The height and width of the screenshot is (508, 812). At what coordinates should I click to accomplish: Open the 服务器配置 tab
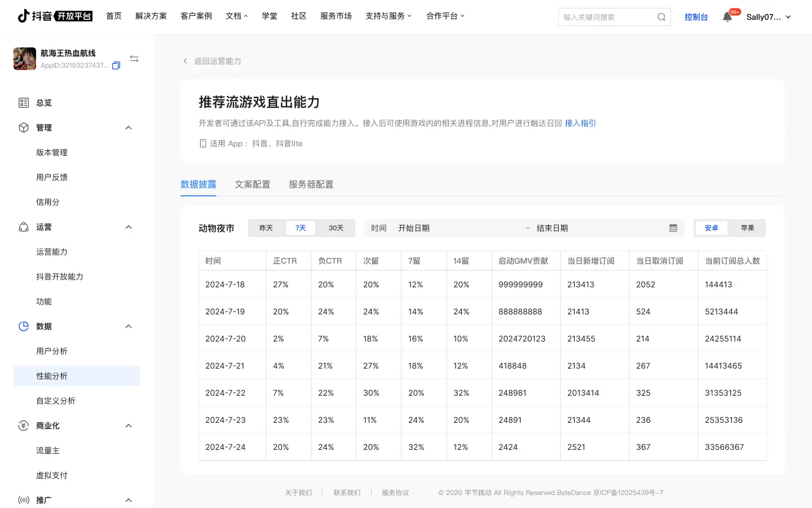click(311, 185)
